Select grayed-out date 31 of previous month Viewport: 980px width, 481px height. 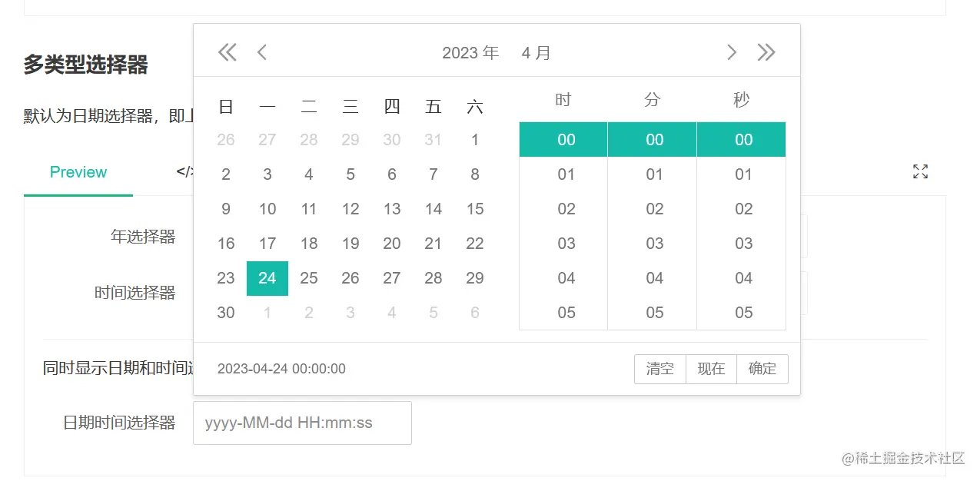click(434, 140)
